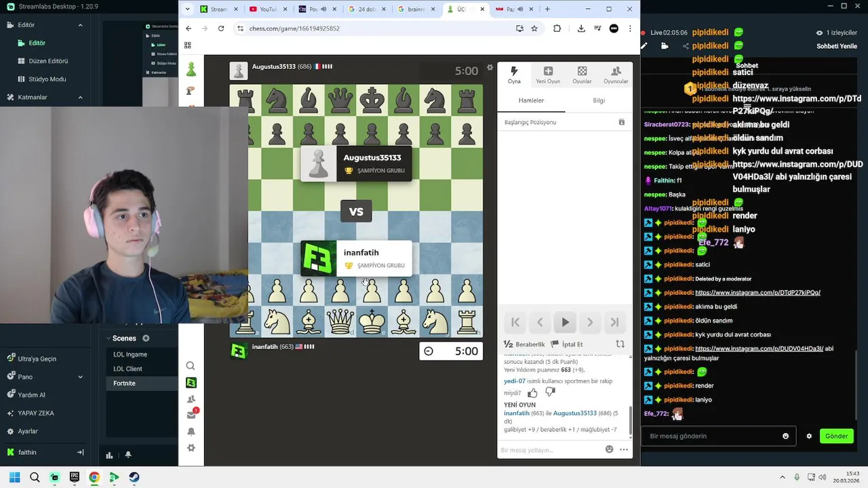Send the chat message with Gönder
This screenshot has width=868, height=488.
pos(836,436)
